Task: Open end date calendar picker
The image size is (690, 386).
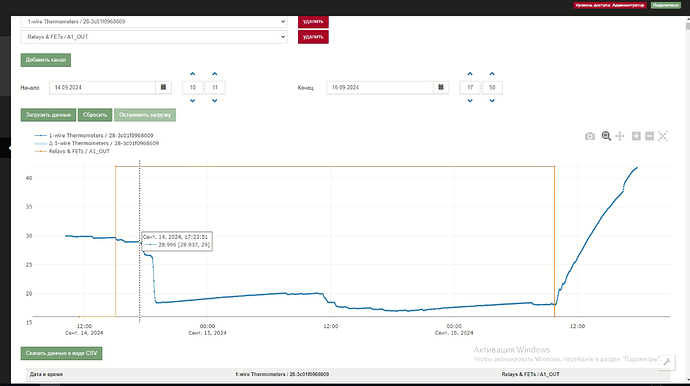Action: [440, 87]
